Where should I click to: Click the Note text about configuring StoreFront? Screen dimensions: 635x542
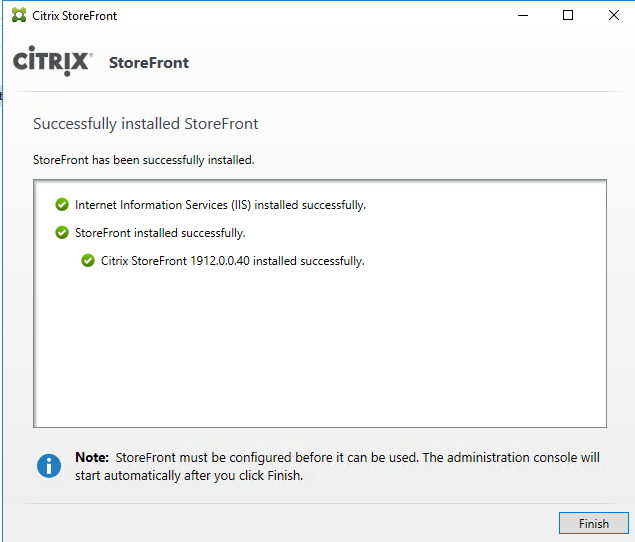(x=337, y=466)
